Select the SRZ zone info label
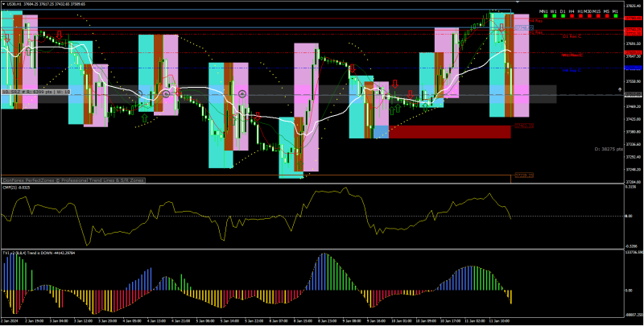 [37, 93]
